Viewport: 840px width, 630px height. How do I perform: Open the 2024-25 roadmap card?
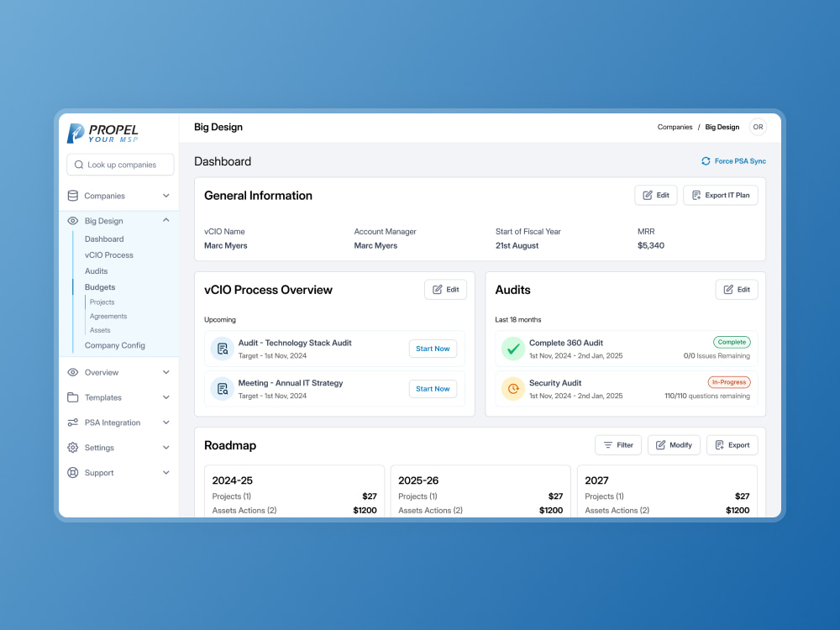[294, 491]
